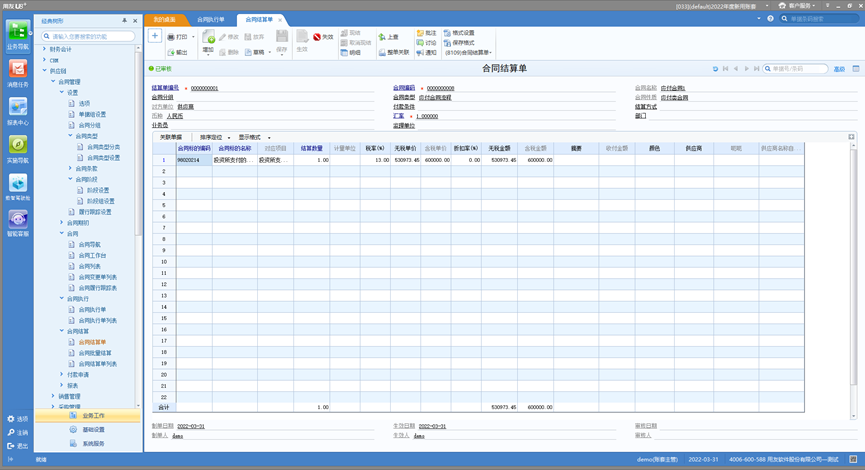Click the 无税金额 column header
The image size is (865, 470).
[499, 148]
